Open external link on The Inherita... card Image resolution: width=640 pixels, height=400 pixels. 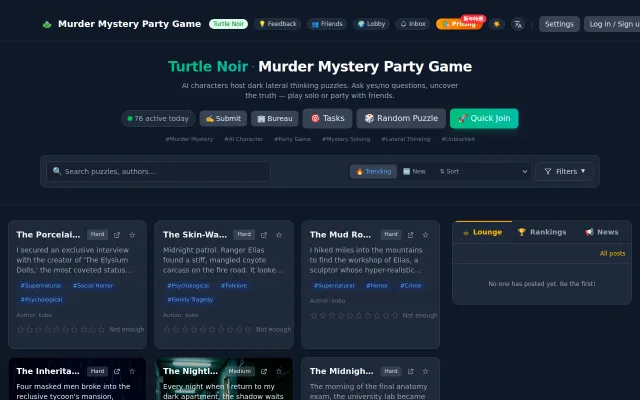tap(117, 371)
